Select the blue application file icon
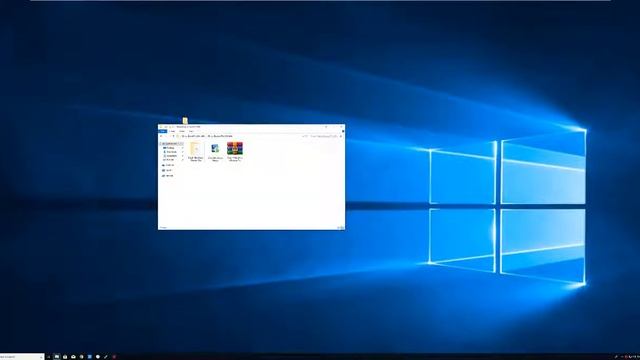 pos(215,151)
